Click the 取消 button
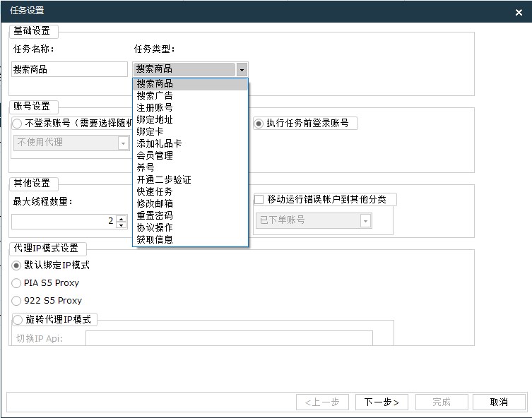 click(x=499, y=402)
